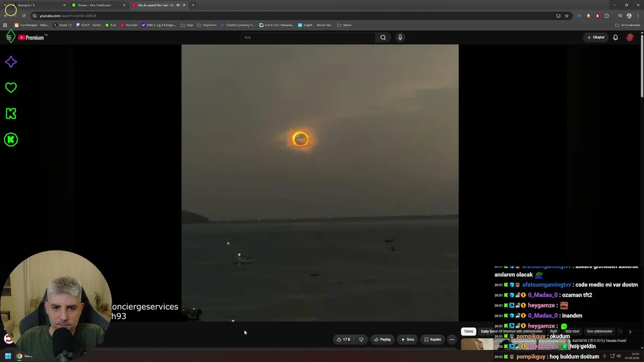Focus the YouTube Ara search field
This screenshot has height=362, width=644.
(308, 37)
